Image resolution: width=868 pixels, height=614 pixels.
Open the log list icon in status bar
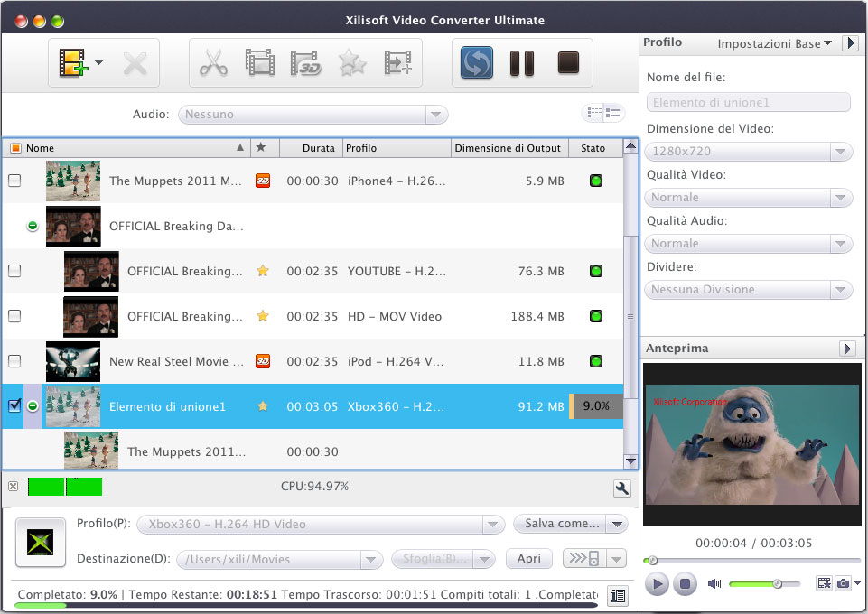[618, 596]
